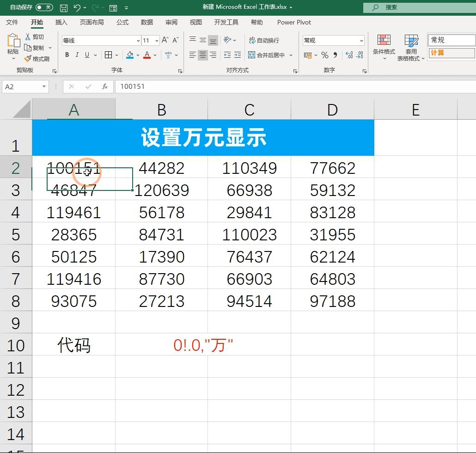This screenshot has height=453, width=476.
Task: Click the 撤销 (Undo) button
Action: (x=78, y=7)
